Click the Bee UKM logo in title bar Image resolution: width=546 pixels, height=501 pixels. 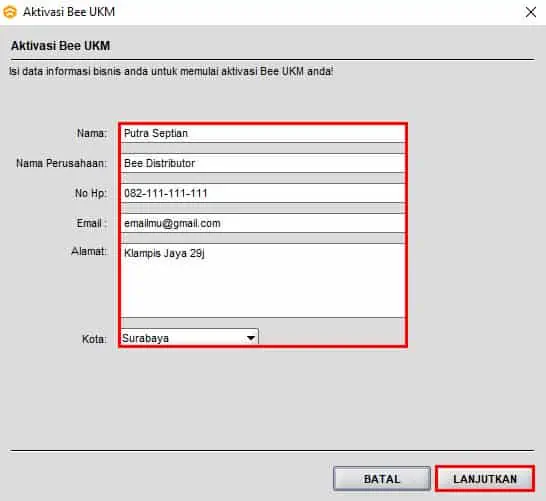click(x=10, y=12)
